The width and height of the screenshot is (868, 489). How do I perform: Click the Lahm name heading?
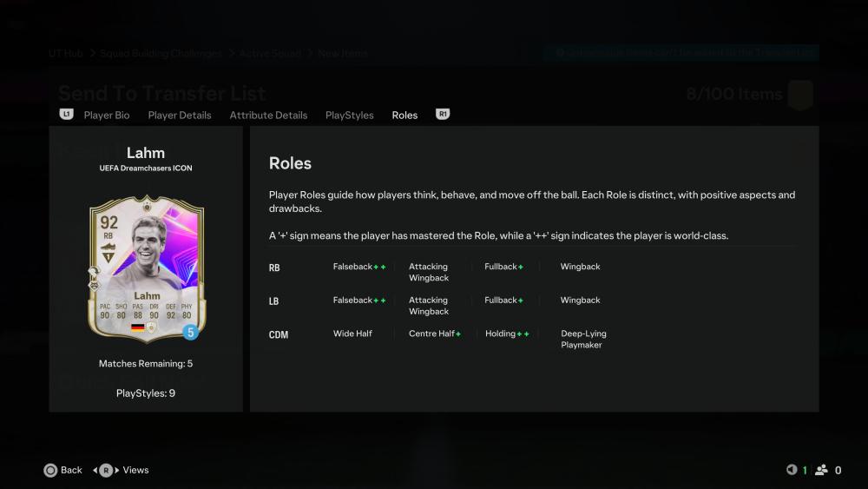pyautogui.click(x=146, y=153)
